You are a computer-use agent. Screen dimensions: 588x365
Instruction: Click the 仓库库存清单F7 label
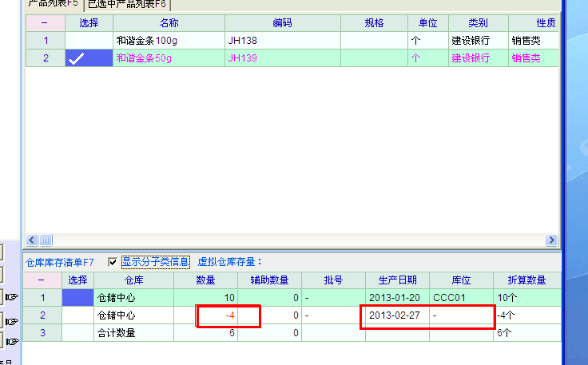tap(60, 261)
